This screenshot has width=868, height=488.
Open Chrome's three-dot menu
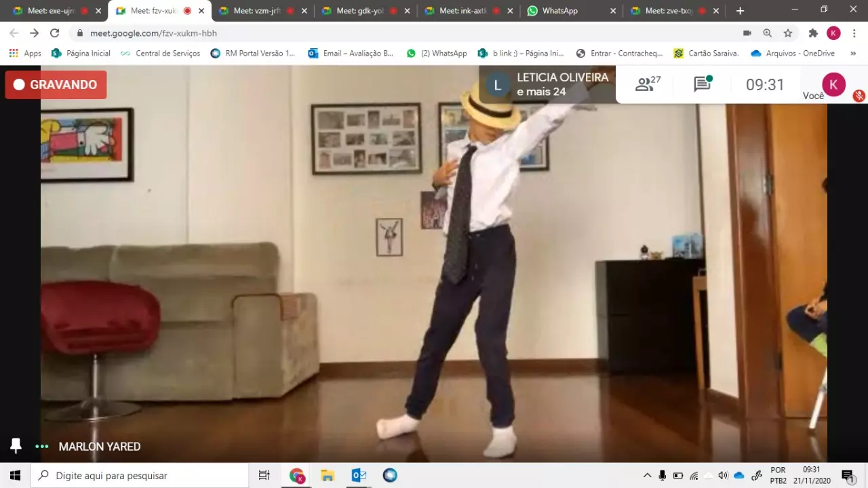pyautogui.click(x=854, y=33)
